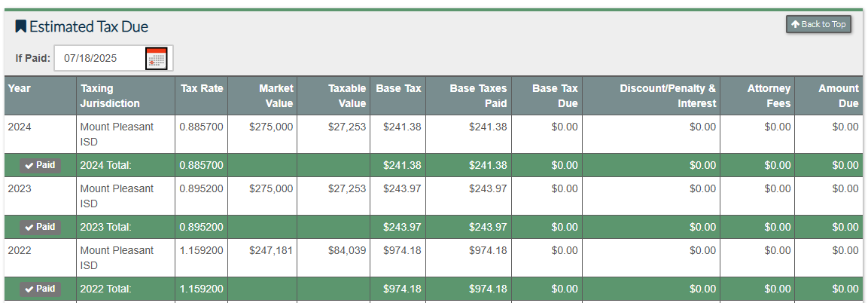Select the 2022 market value $247,181 cell
868x303 pixels.
coord(271,250)
